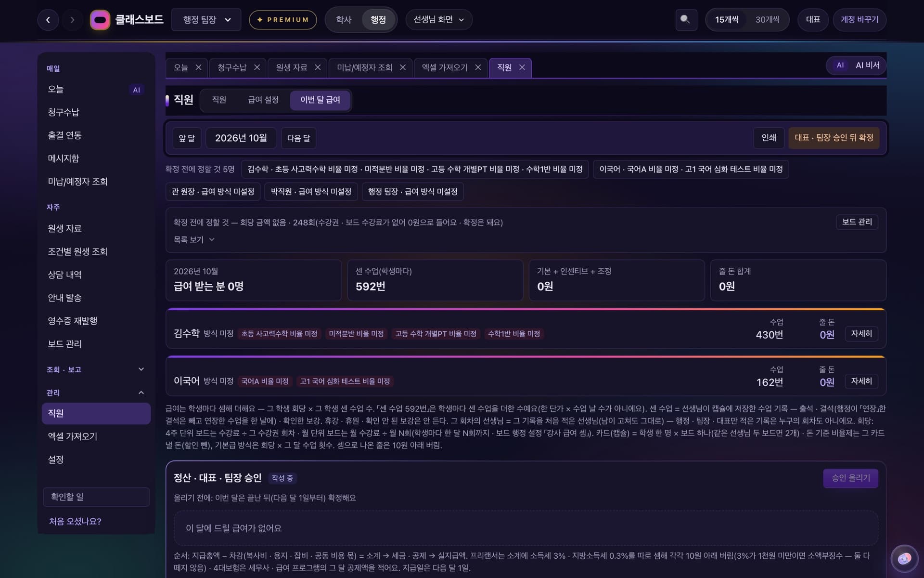
Task: Open search with the magnifier icon
Action: point(686,20)
